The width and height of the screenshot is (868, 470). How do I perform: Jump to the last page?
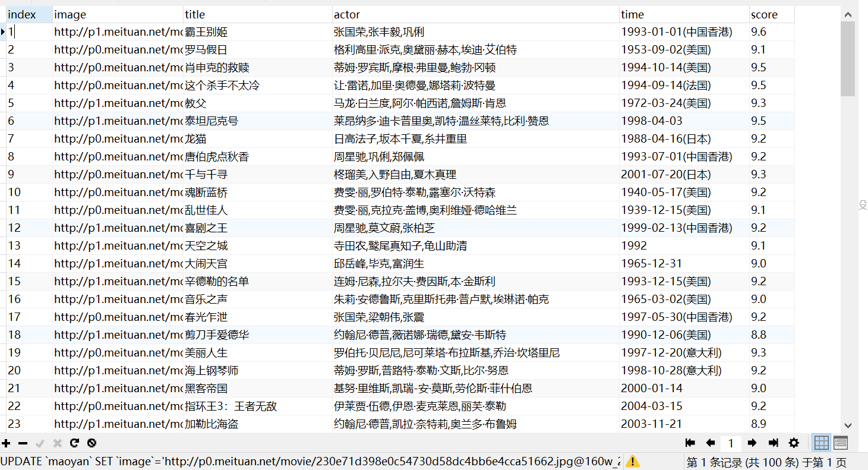pos(773,443)
